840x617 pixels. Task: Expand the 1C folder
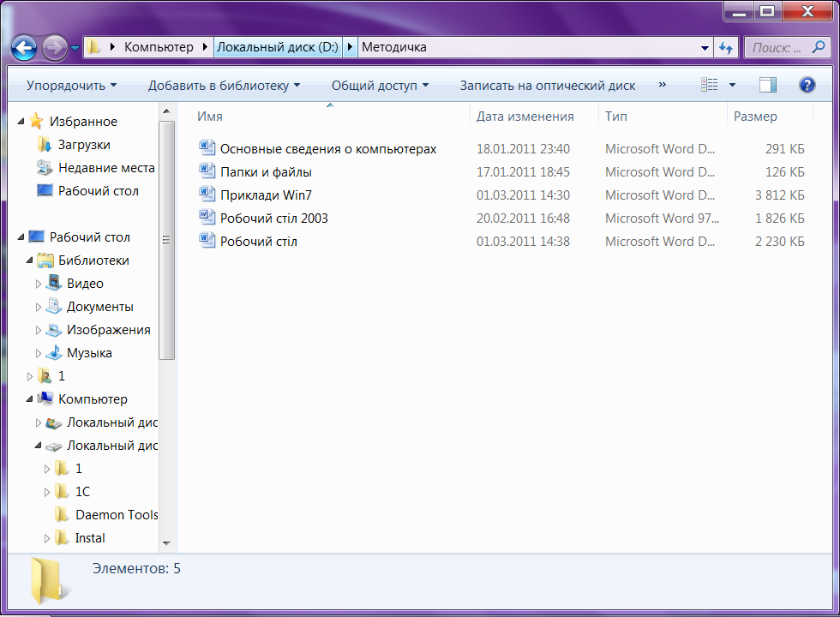click(x=46, y=492)
